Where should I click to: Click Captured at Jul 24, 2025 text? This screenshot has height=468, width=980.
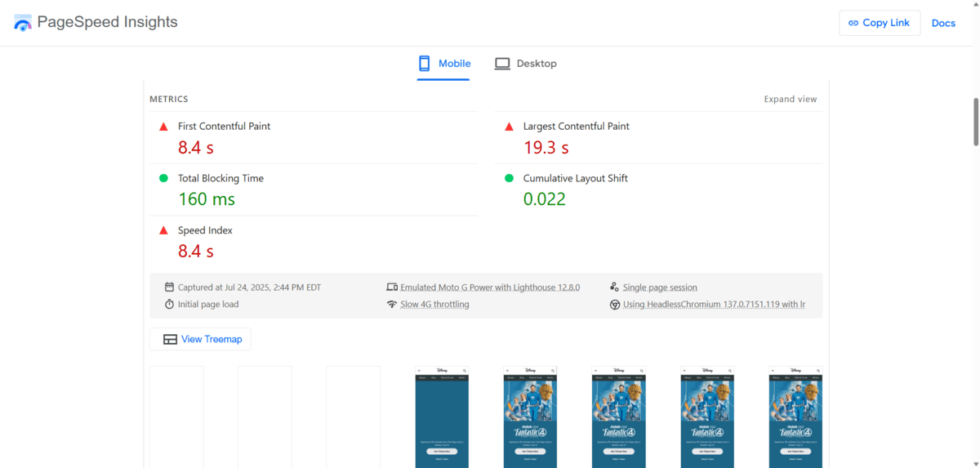249,287
